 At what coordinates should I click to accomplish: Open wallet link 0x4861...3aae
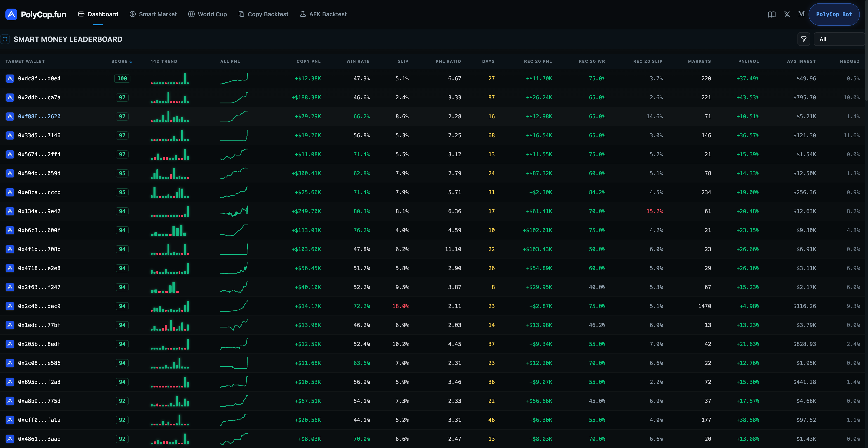[39, 439]
